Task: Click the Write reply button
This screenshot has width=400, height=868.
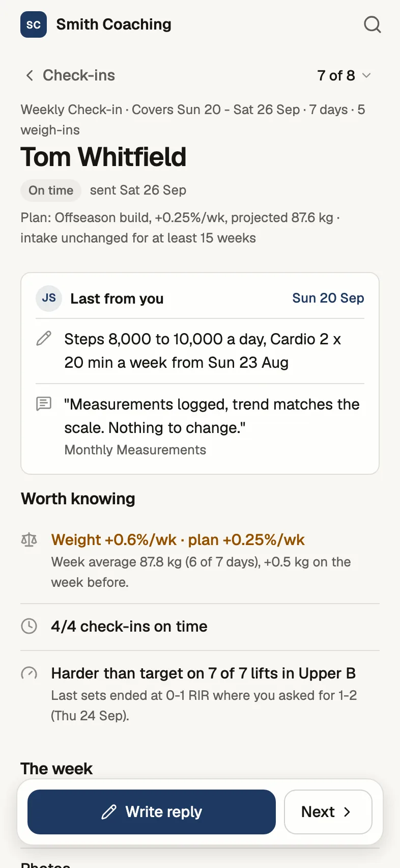Action: (152, 812)
